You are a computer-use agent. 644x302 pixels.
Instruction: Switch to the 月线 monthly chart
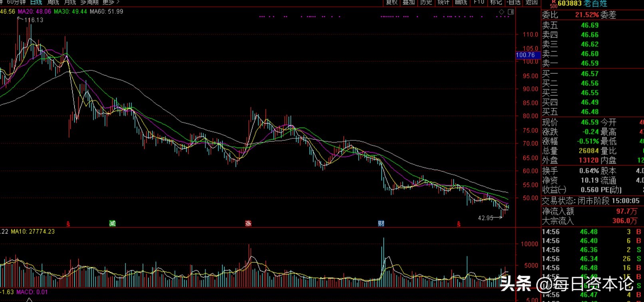point(70,2)
